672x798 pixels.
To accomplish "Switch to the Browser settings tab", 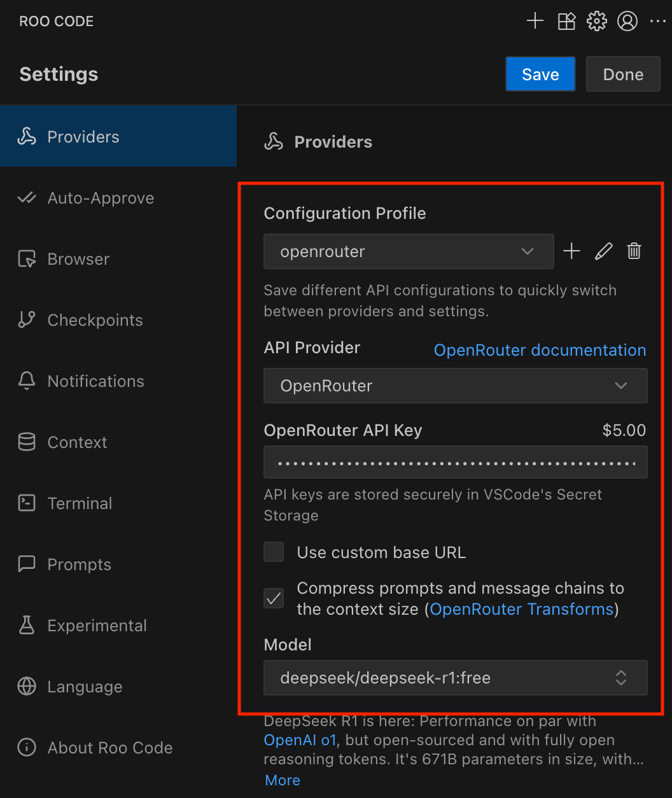I will 118,259.
